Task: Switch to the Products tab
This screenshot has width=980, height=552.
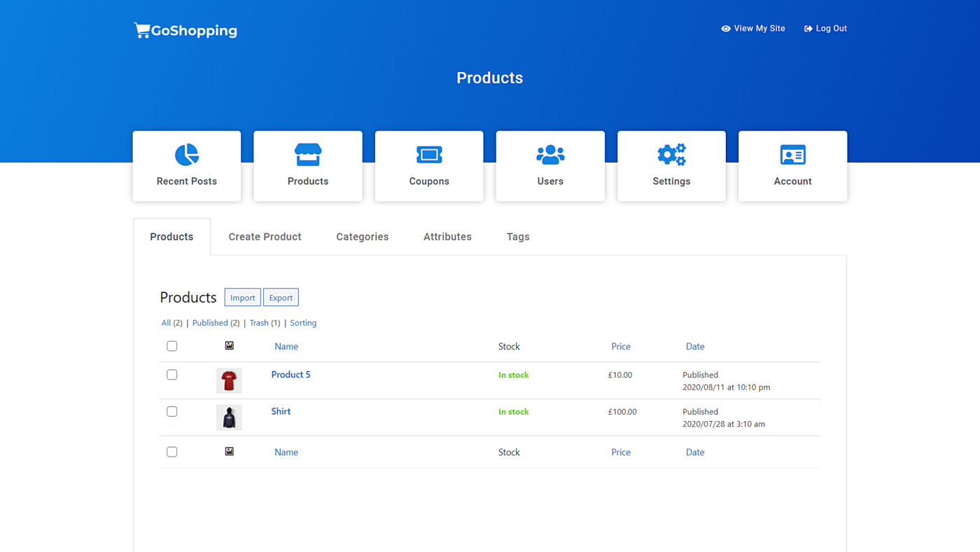Action: (x=171, y=237)
